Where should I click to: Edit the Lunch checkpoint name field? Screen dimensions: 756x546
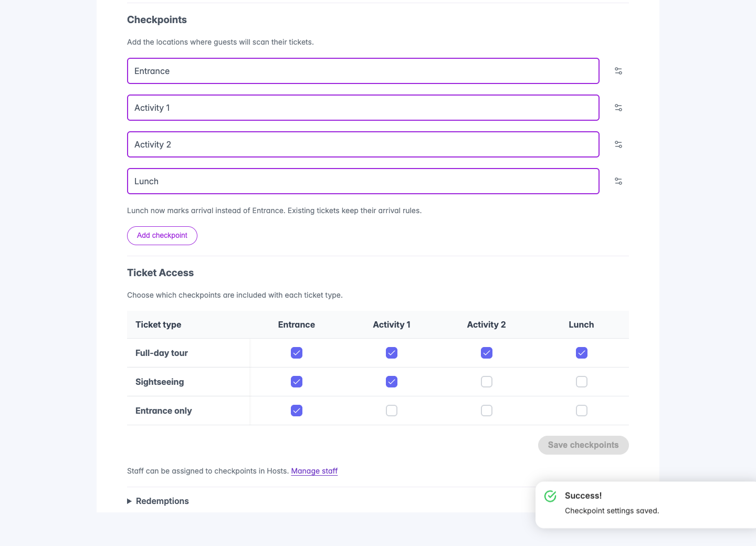click(363, 181)
